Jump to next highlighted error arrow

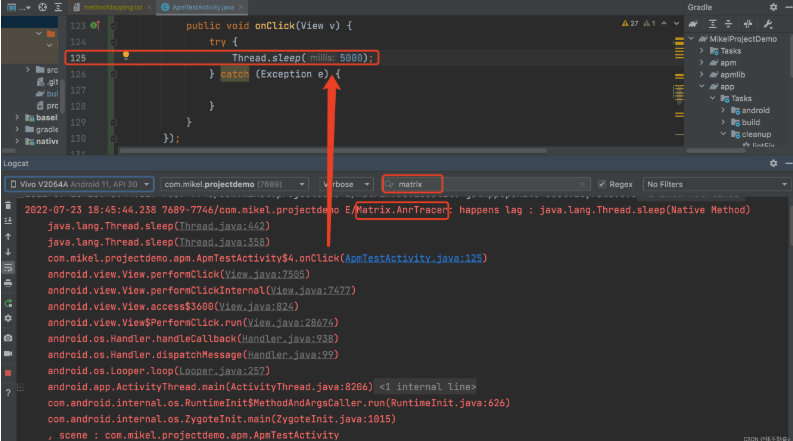click(x=676, y=23)
